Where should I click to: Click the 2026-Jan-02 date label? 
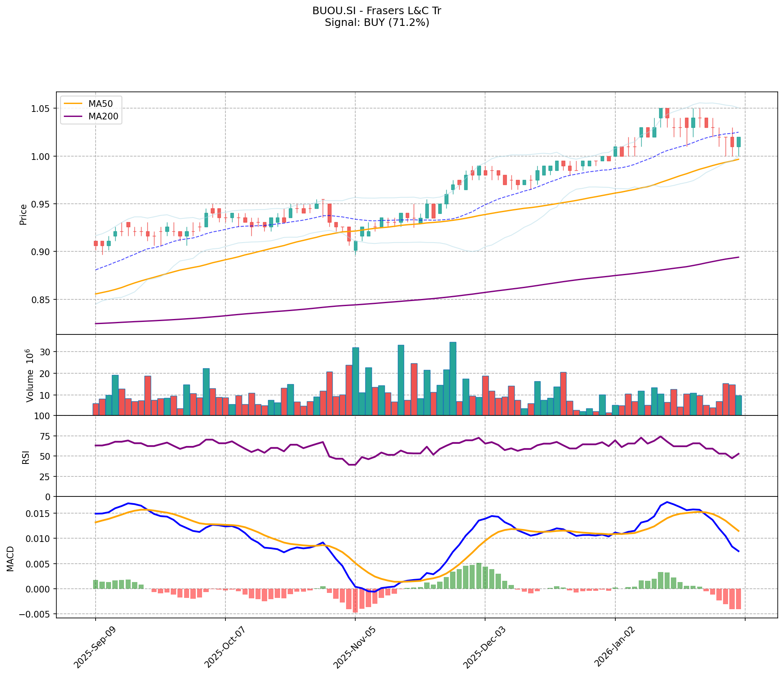[613, 647]
